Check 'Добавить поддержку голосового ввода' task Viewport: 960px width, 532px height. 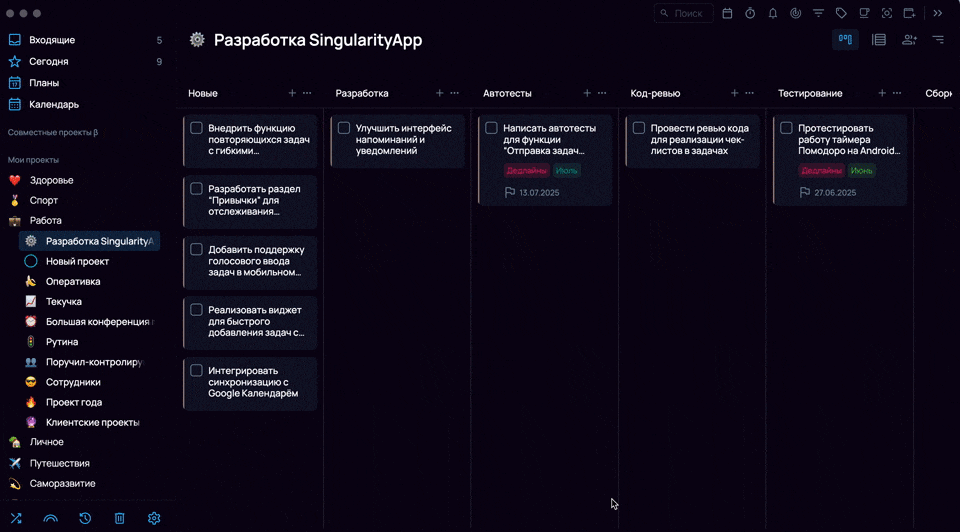[196, 249]
